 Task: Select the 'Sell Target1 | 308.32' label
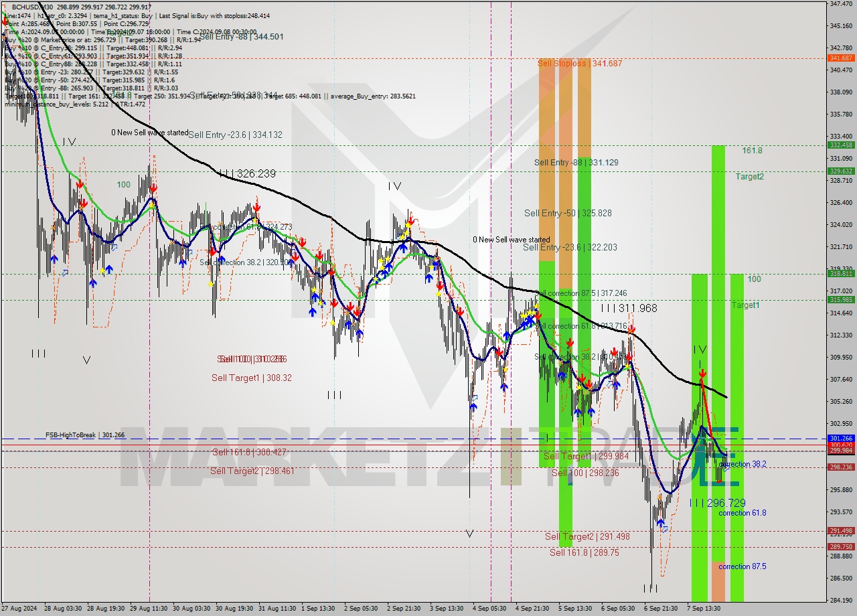click(252, 378)
